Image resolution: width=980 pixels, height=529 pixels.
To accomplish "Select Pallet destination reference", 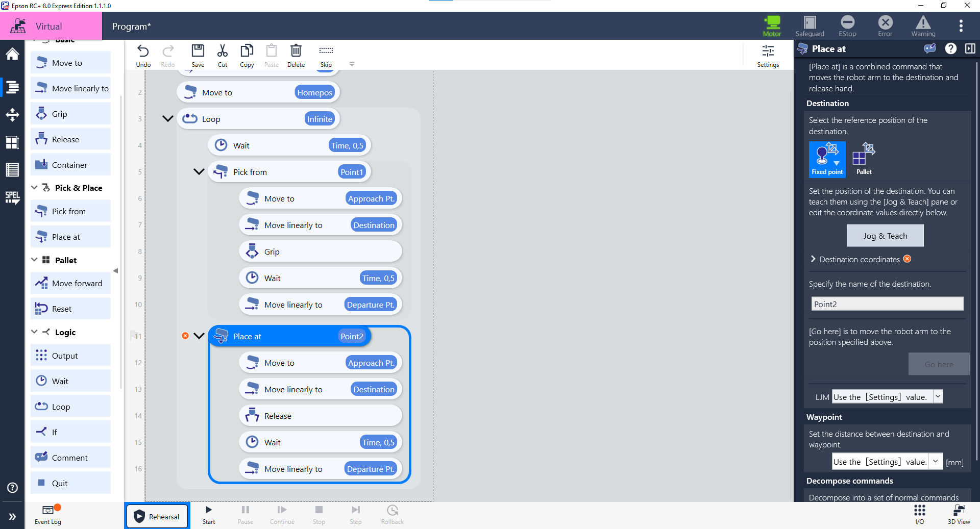I will pos(864,159).
